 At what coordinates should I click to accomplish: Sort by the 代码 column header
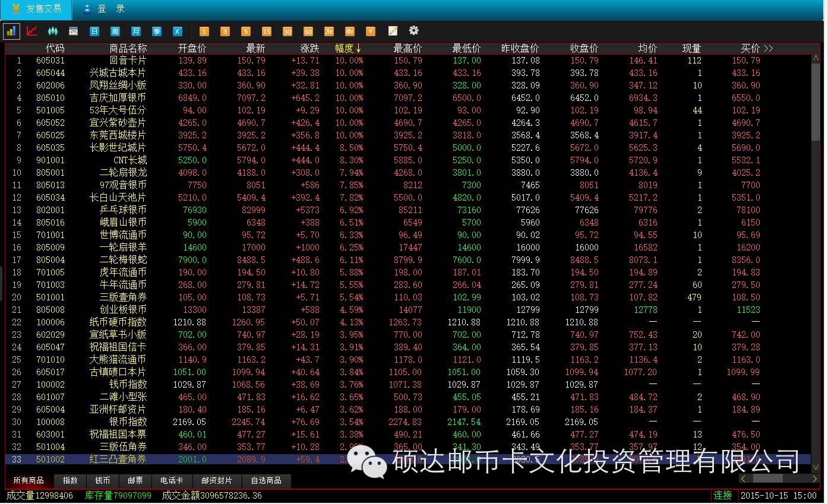(x=55, y=48)
